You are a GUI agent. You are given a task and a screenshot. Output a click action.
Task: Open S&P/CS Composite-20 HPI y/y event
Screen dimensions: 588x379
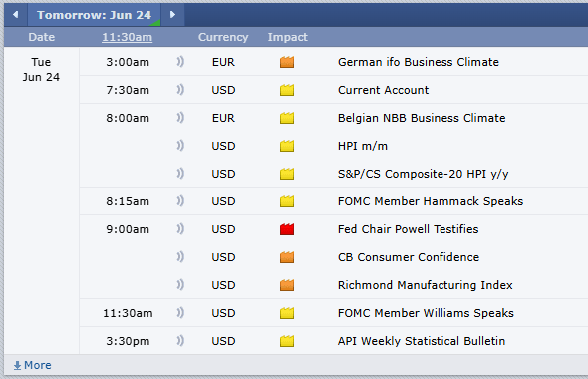coord(423,174)
